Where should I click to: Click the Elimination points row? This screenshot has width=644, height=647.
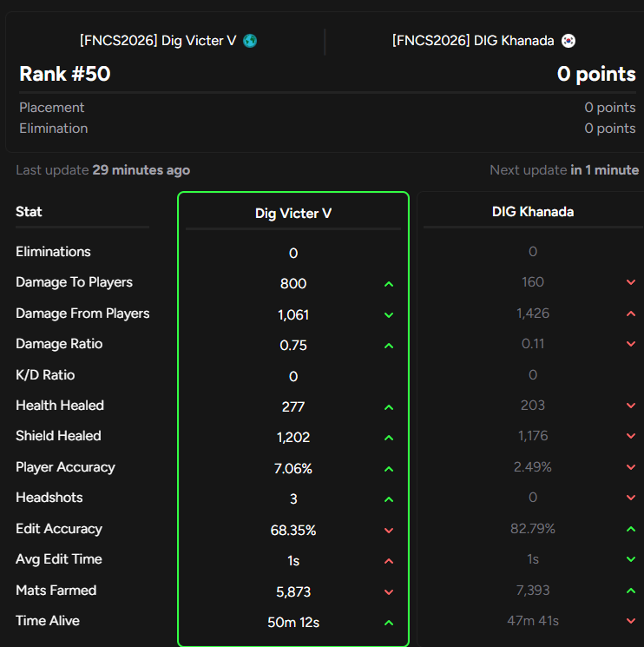327,129
